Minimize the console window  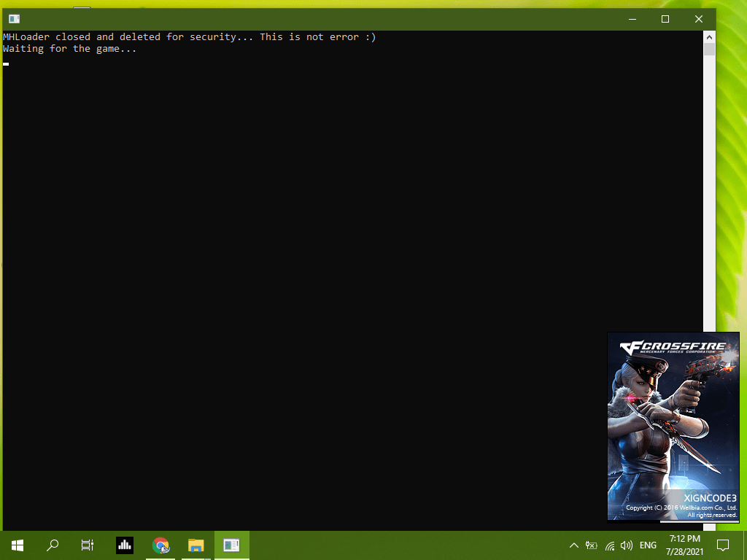632,19
